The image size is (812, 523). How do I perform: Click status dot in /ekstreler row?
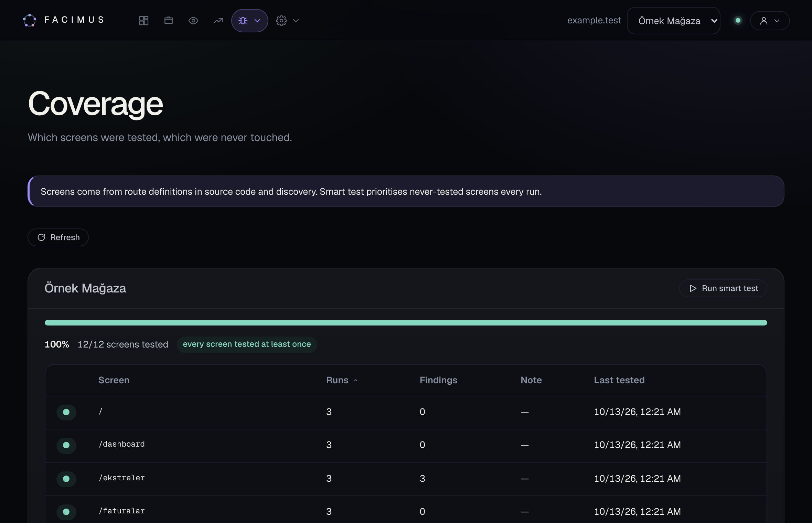(x=66, y=479)
